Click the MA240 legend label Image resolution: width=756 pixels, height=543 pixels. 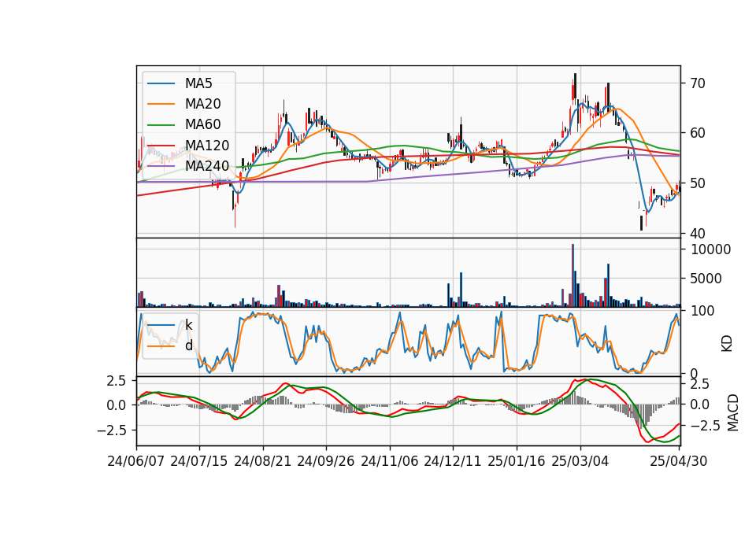coord(207,166)
